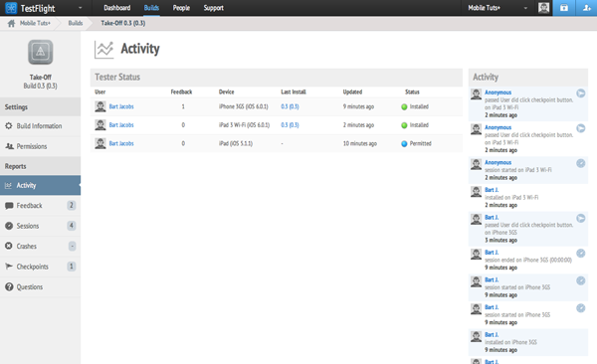Click the Checkpoints flag icon
Screen dimensions: 597x364
point(9,267)
